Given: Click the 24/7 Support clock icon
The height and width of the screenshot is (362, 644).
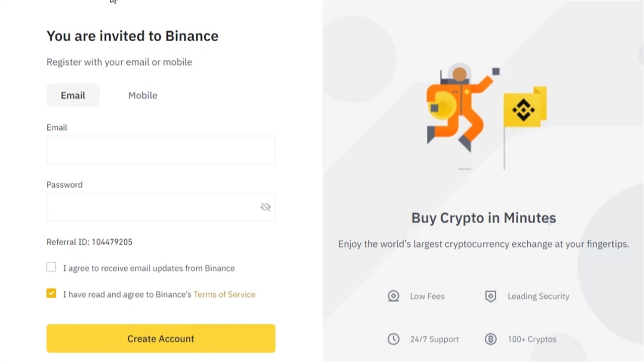Looking at the screenshot, I should [x=393, y=339].
